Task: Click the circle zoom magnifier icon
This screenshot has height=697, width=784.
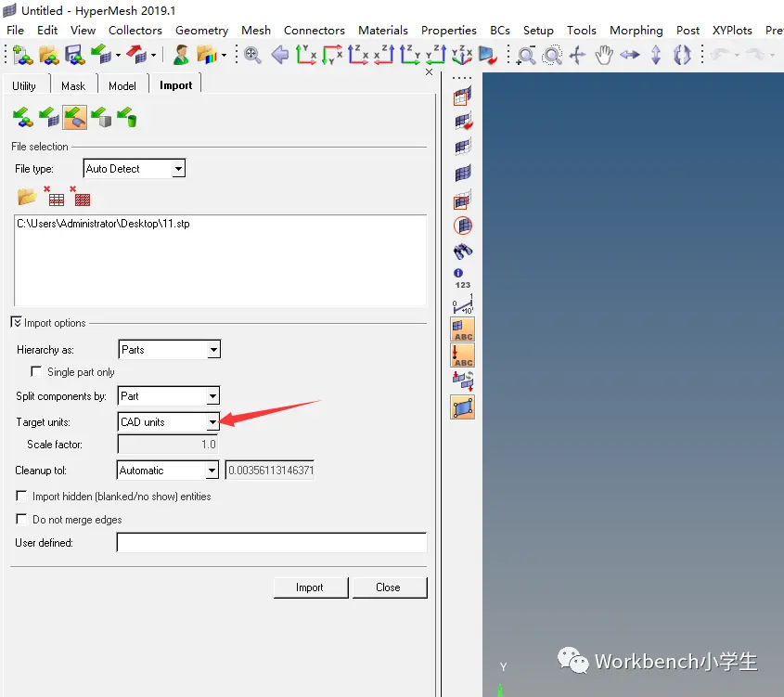Action: tap(552, 55)
